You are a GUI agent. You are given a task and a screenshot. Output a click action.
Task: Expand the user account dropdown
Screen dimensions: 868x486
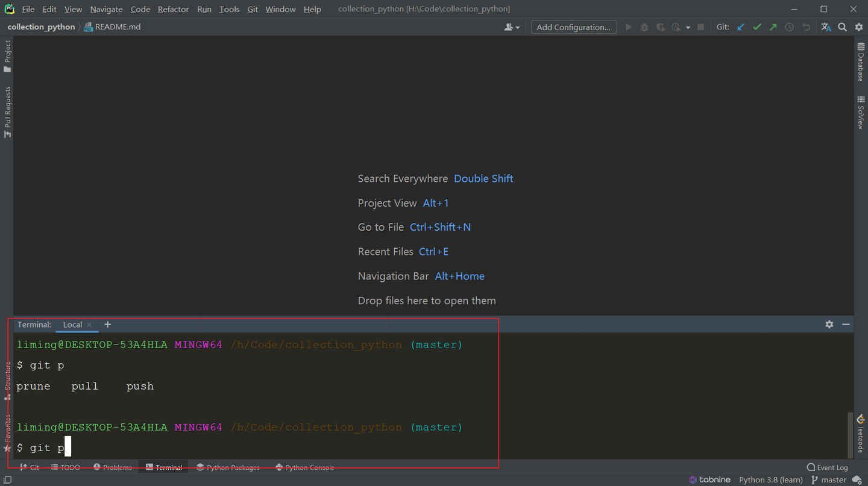pyautogui.click(x=512, y=27)
